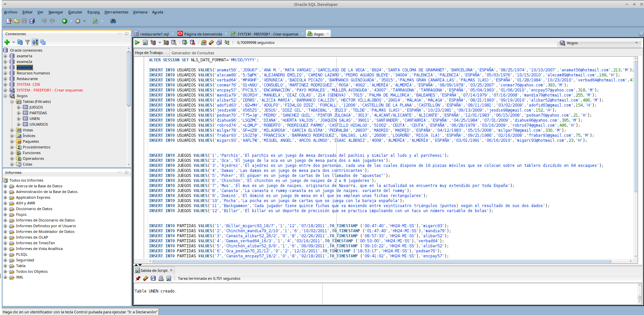Viewport: 644px width, 315px height.
Task: Refresh the Conexiones tree
Action: point(20,42)
